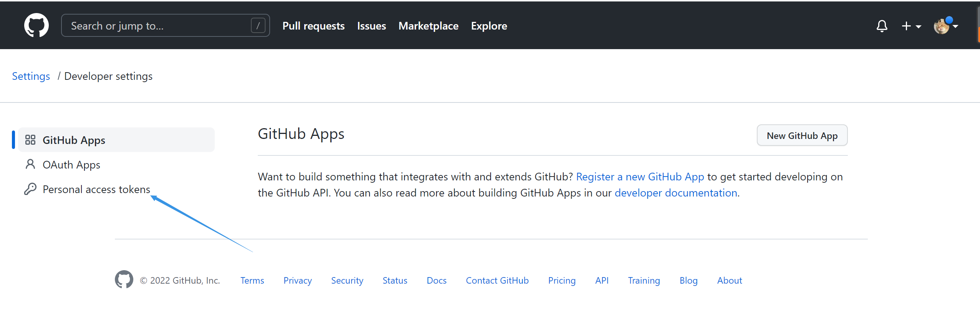Click the New GitHub App button
This screenshot has width=980, height=327.
802,135
